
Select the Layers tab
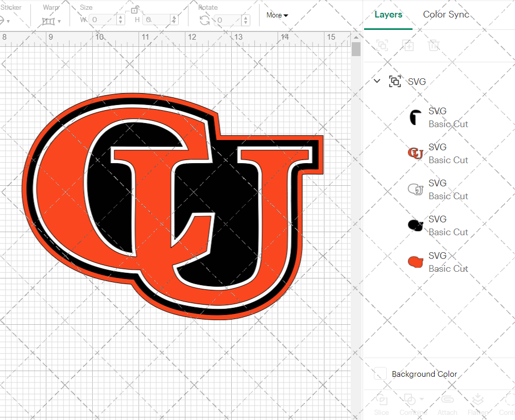(x=388, y=14)
